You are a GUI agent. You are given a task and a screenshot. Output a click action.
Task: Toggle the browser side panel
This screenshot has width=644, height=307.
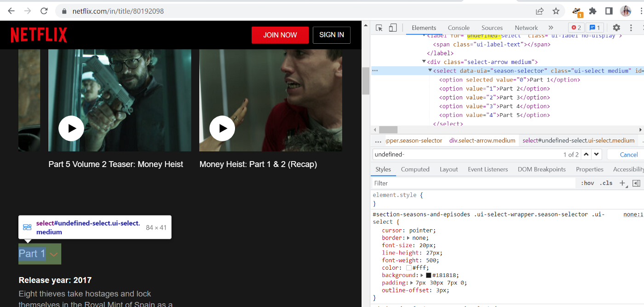pos(609,11)
